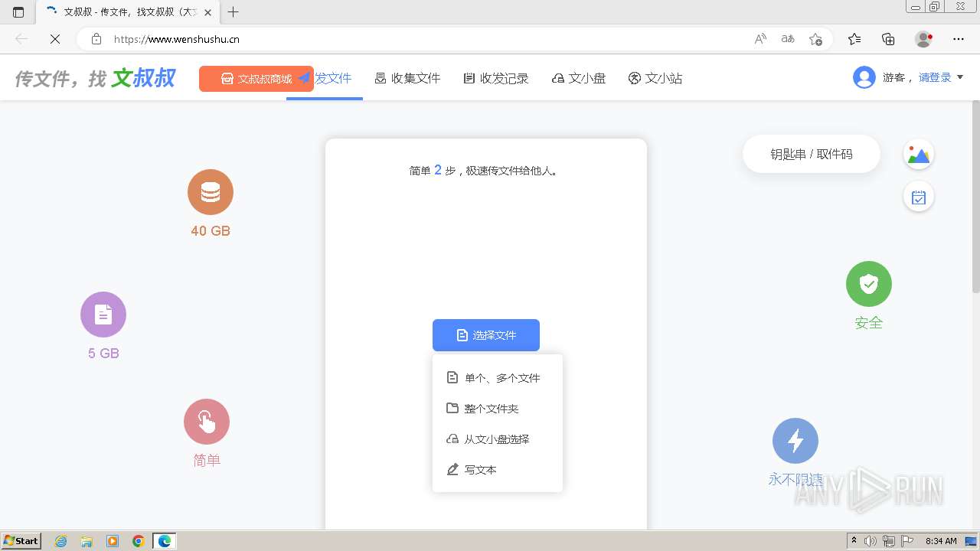View site information lock icon
Screen dimensions: 980x551
tap(96, 39)
